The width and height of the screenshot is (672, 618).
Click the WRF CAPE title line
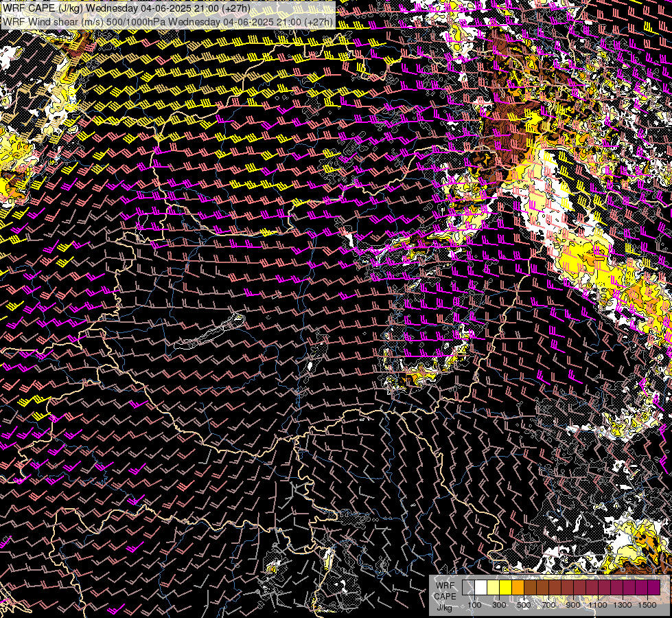pos(127,8)
